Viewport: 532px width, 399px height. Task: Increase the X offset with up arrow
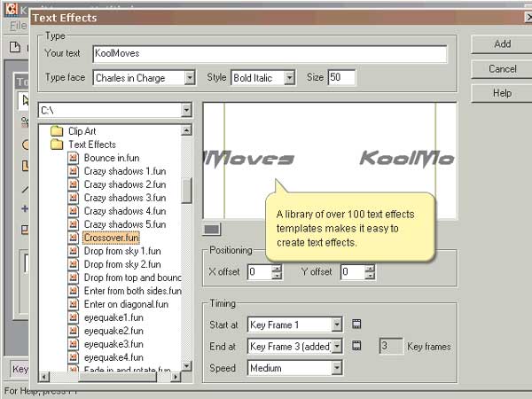coord(277,268)
